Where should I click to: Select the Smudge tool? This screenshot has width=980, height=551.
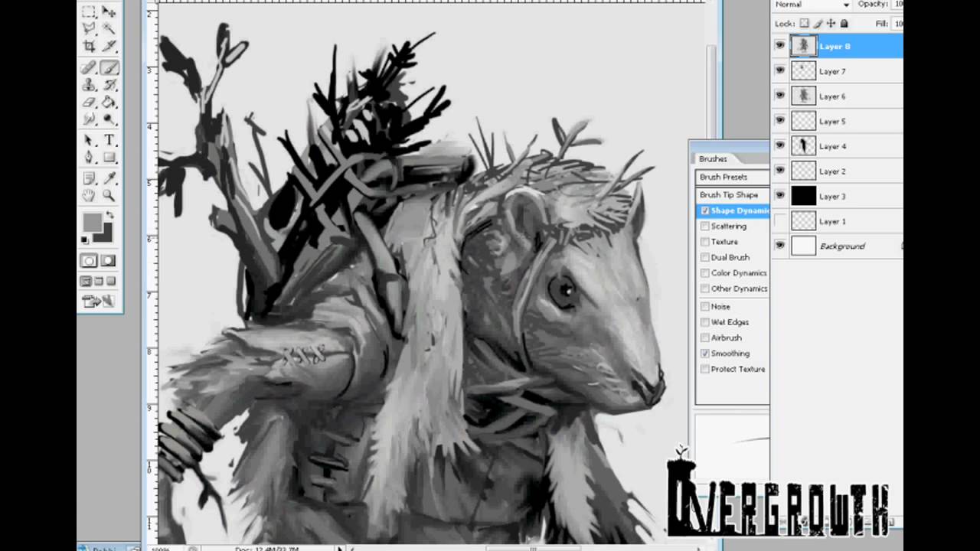pos(90,119)
